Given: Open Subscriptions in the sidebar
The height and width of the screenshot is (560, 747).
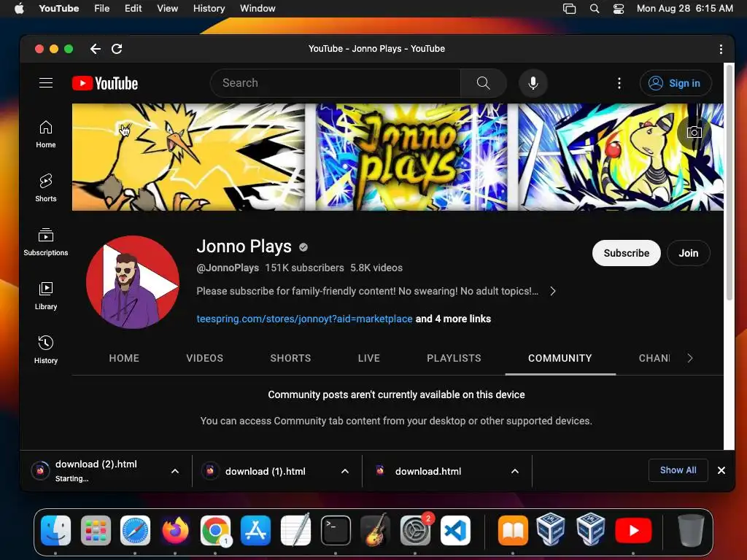Looking at the screenshot, I should pyautogui.click(x=46, y=242).
